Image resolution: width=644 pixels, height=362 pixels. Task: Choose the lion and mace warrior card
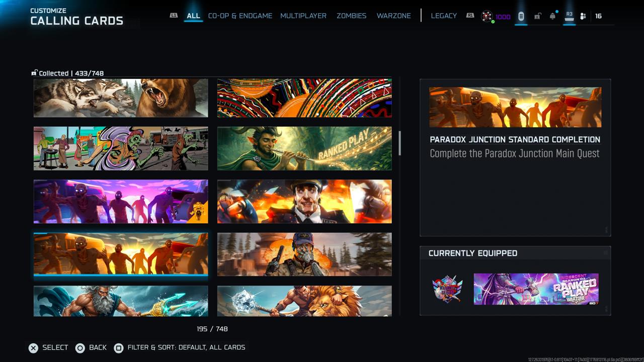point(304,301)
